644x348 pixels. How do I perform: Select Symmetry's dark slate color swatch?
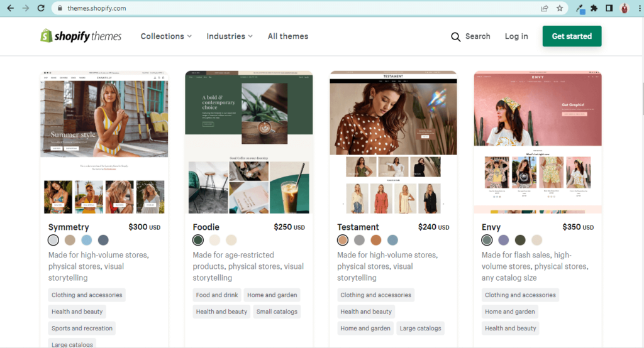[103, 240]
